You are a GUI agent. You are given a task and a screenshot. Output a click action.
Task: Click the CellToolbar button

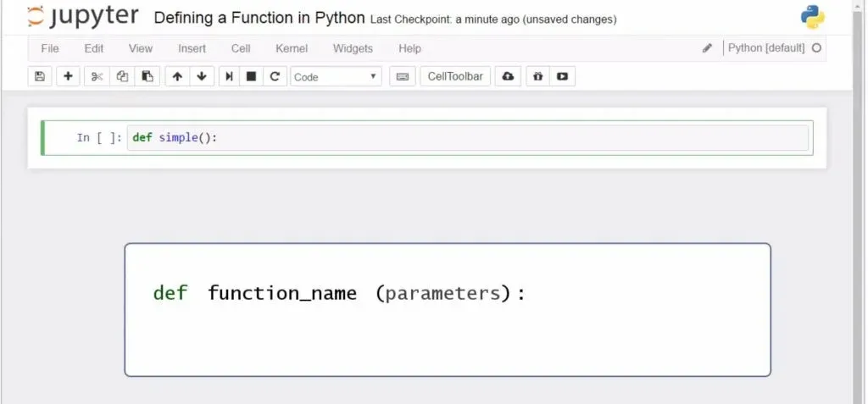[455, 76]
